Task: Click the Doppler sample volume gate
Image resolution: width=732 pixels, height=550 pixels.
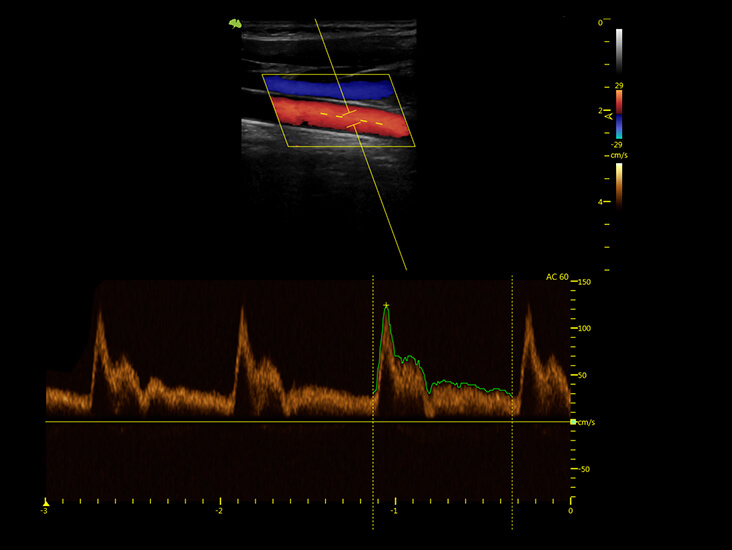Action: (x=351, y=118)
